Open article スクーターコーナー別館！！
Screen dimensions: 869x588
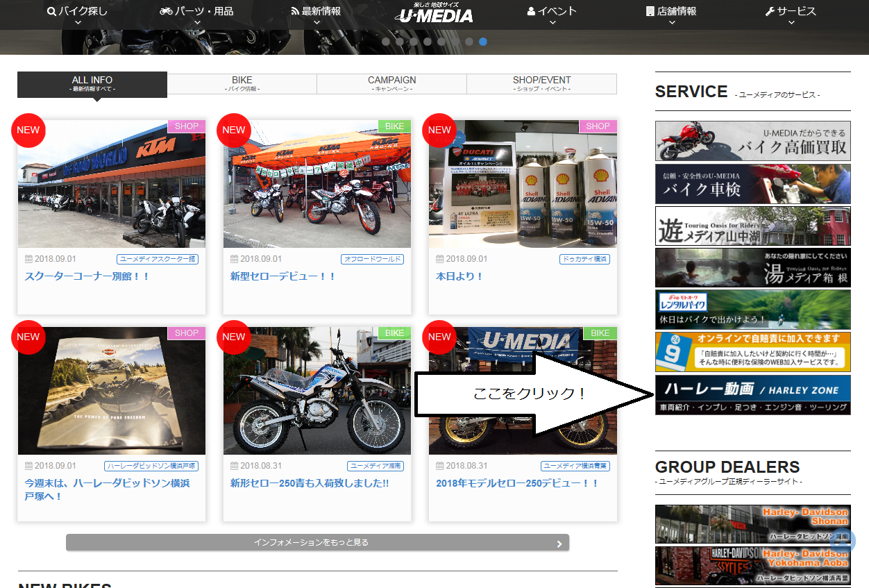click(87, 276)
